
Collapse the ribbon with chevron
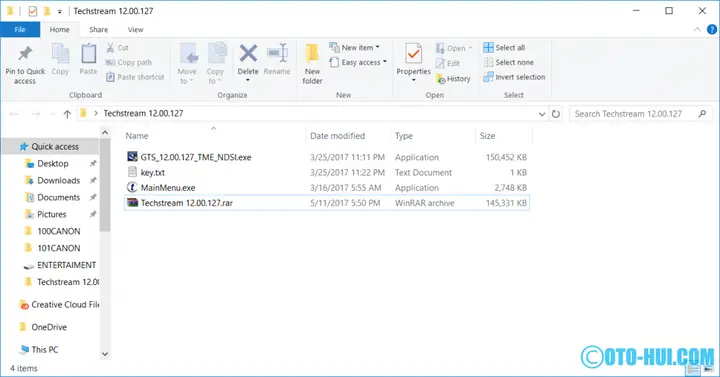click(x=697, y=29)
